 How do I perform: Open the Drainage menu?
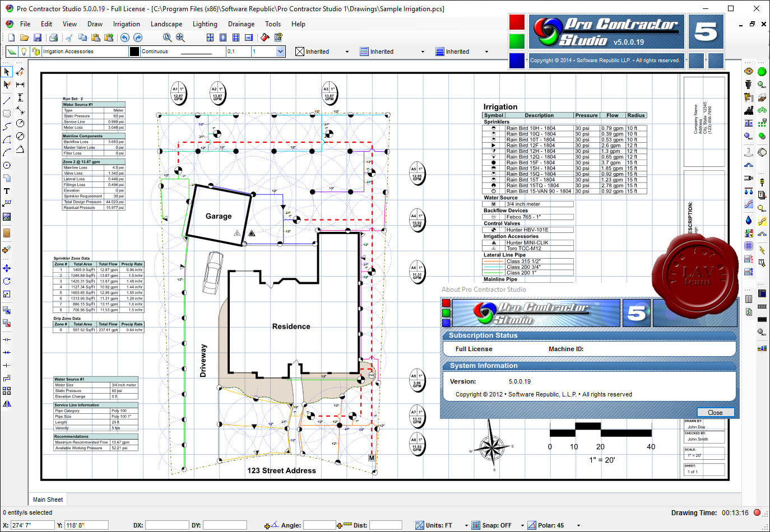coord(242,24)
